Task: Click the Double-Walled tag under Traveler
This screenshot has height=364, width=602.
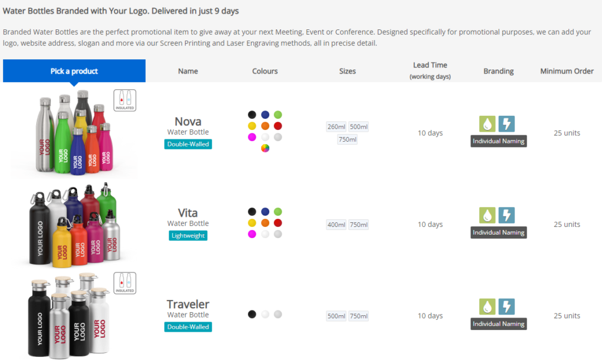Action: [188, 327]
